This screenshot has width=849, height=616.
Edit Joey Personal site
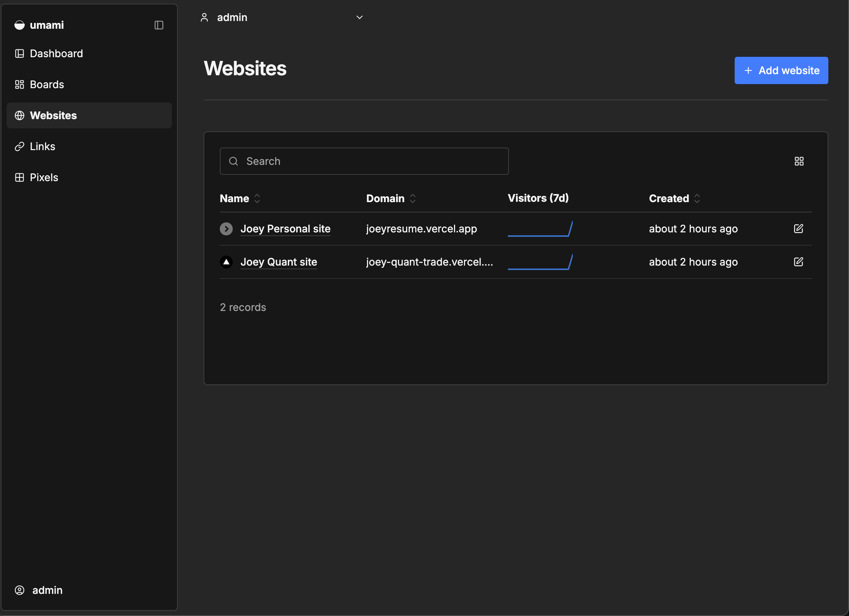[798, 228]
